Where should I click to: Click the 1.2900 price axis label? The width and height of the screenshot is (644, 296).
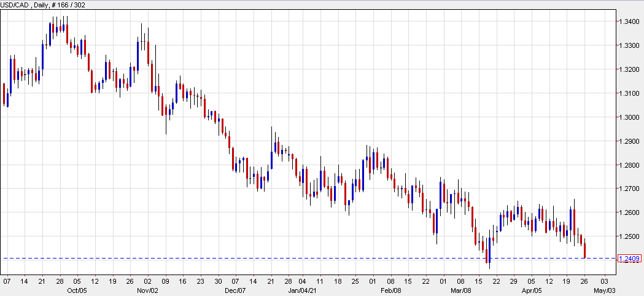[x=630, y=141]
